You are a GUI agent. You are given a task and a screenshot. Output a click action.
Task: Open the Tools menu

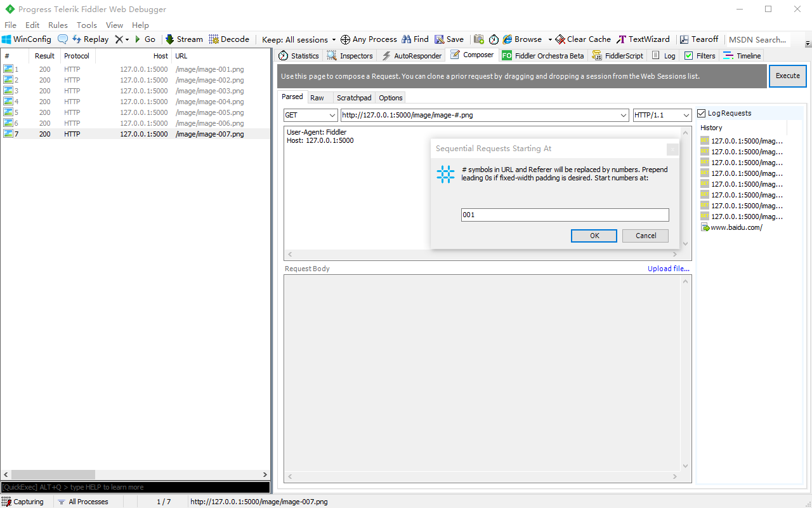click(x=87, y=25)
